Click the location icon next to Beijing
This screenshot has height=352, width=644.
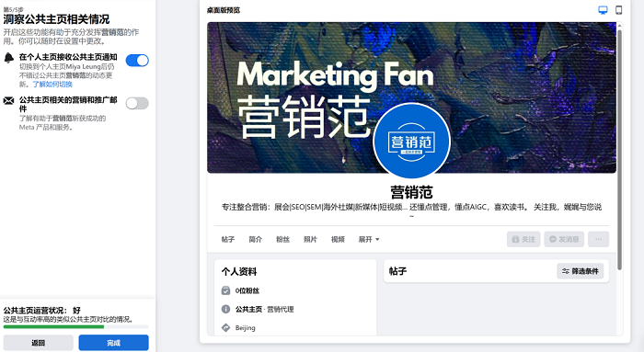point(225,327)
